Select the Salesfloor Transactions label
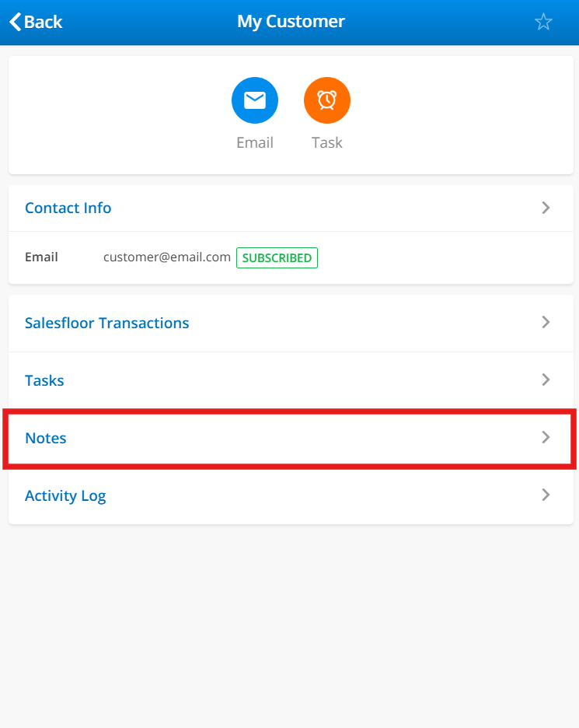The image size is (579, 728). 107,323
